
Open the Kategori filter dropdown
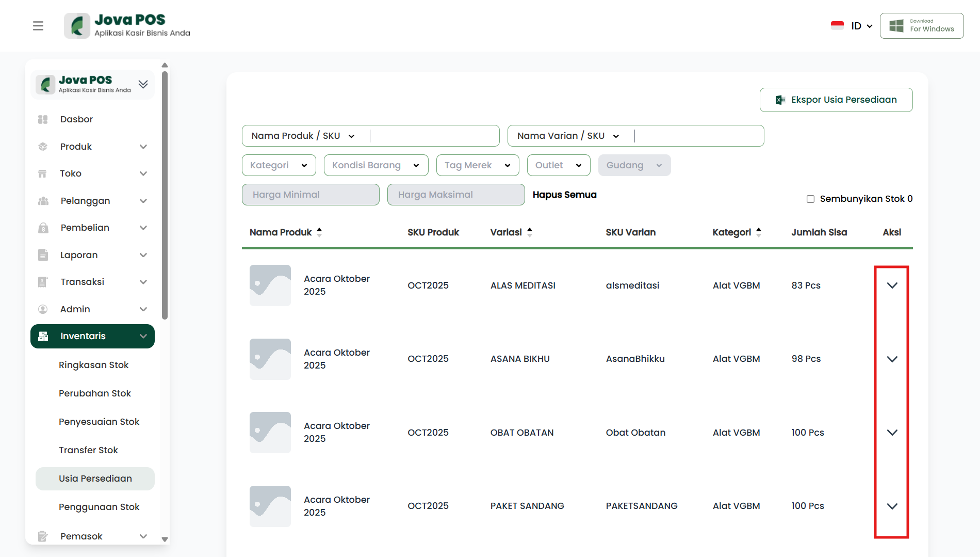pos(279,165)
